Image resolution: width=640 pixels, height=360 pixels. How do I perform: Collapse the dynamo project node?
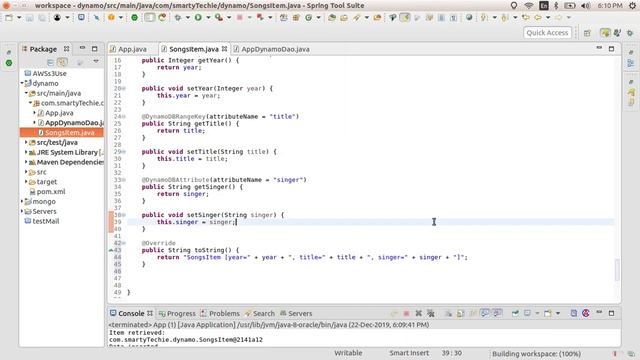click(22, 83)
